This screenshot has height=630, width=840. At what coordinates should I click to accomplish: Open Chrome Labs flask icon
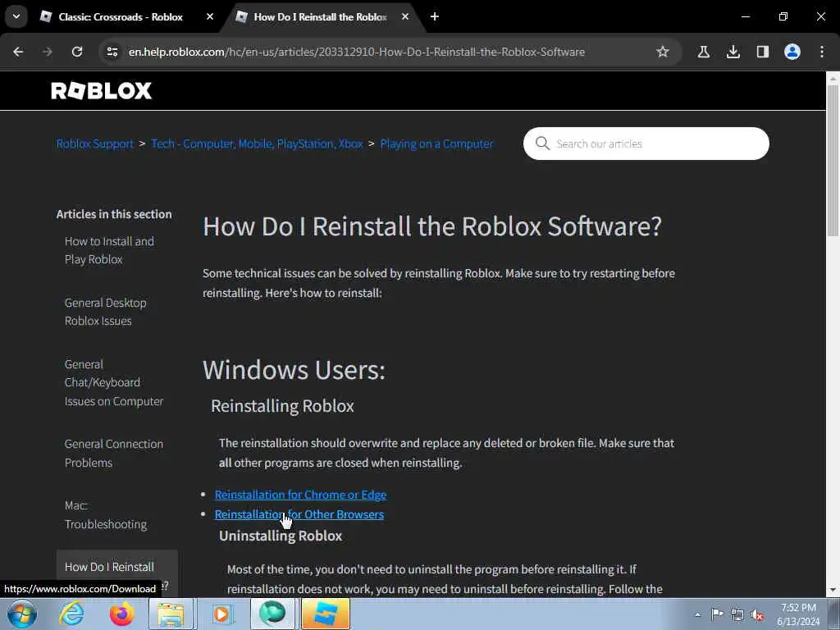703,52
